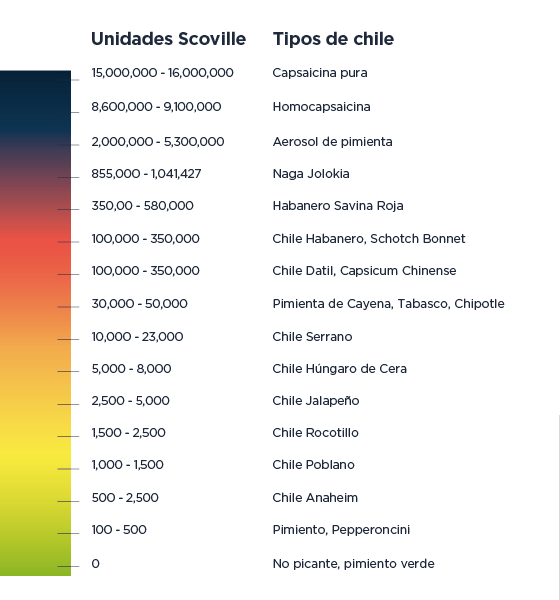Click the 'Pimiento, Pepperoncini' label
This screenshot has width=560, height=600.
341,530
